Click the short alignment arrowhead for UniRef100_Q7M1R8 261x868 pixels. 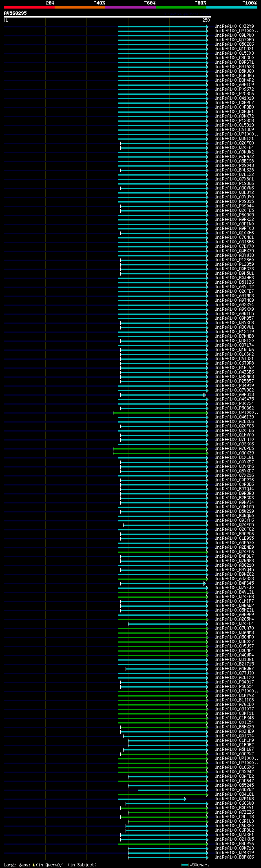point(185,799)
